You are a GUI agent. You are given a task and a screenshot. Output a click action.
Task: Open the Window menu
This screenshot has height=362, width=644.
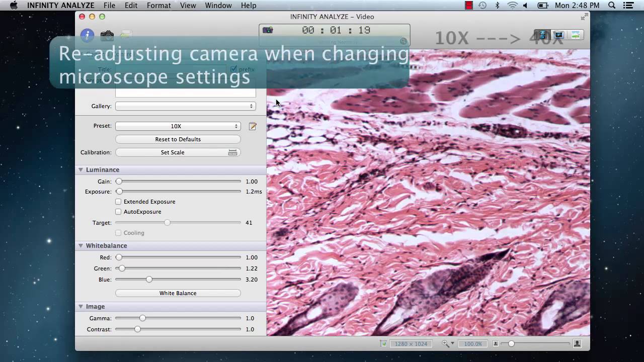tap(218, 6)
